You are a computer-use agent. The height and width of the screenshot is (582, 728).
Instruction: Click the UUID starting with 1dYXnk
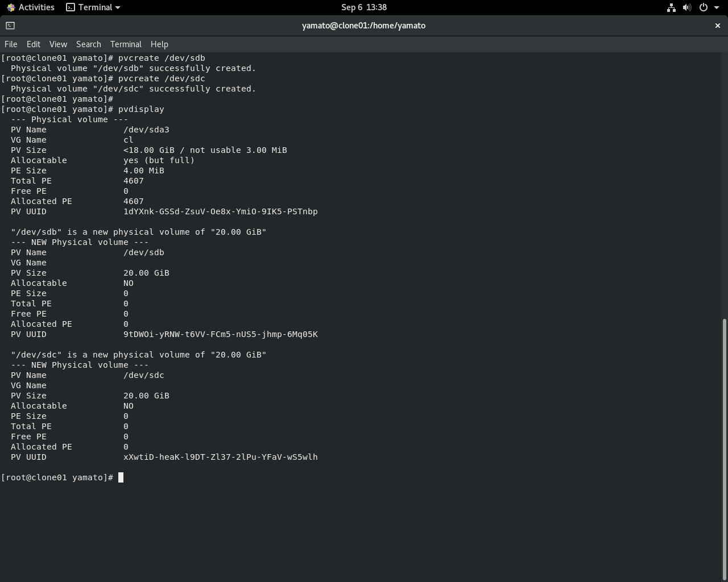click(x=221, y=211)
